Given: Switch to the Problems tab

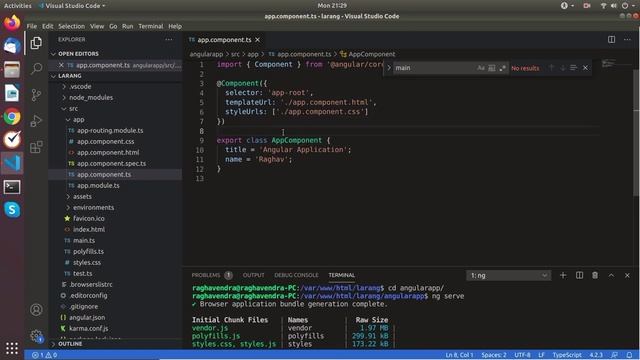Looking at the screenshot, I should click(x=206, y=275).
